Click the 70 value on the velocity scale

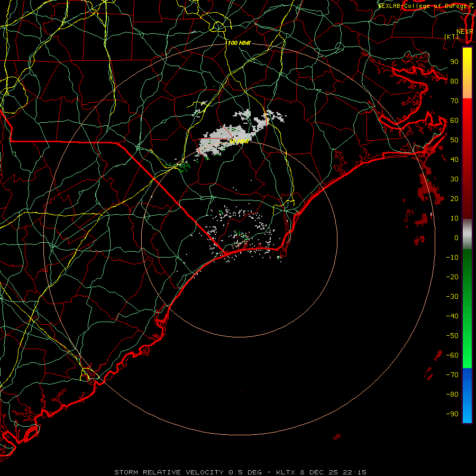(x=454, y=101)
